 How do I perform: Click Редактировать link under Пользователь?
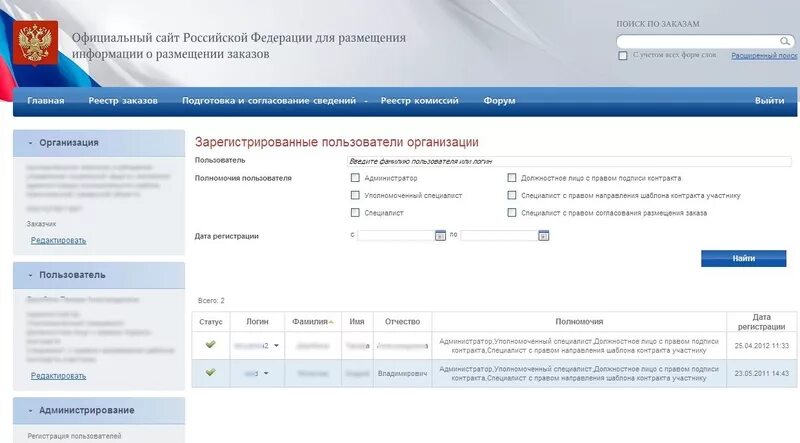tap(58, 376)
